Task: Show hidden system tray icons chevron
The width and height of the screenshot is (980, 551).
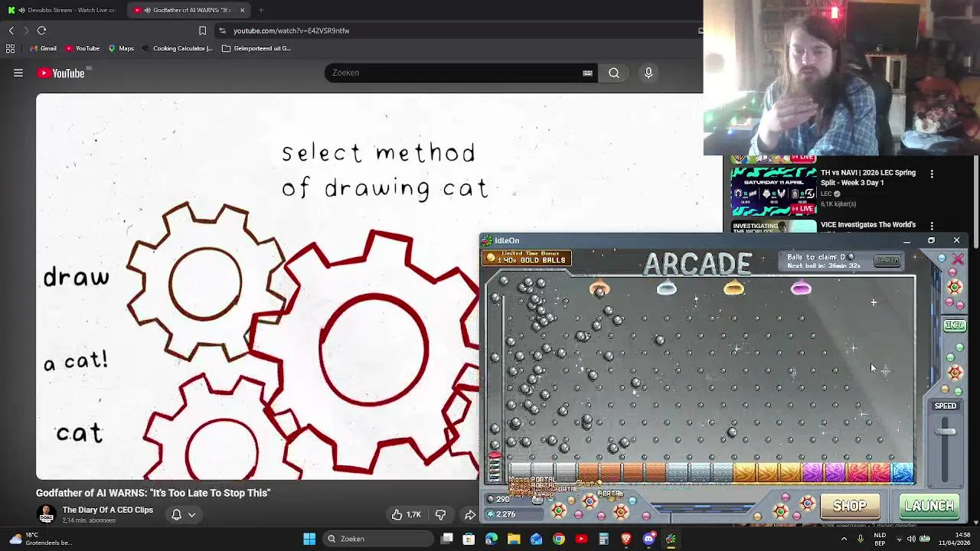Action: [x=844, y=539]
